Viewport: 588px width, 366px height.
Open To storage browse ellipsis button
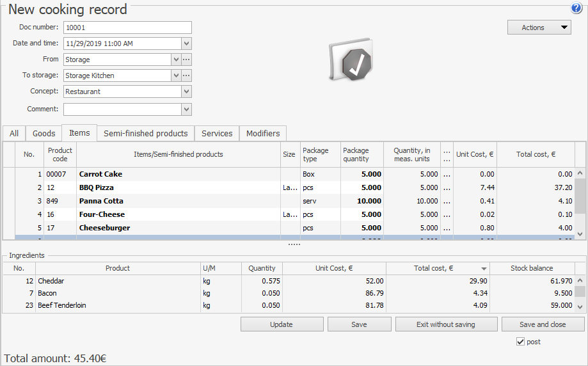click(x=186, y=76)
